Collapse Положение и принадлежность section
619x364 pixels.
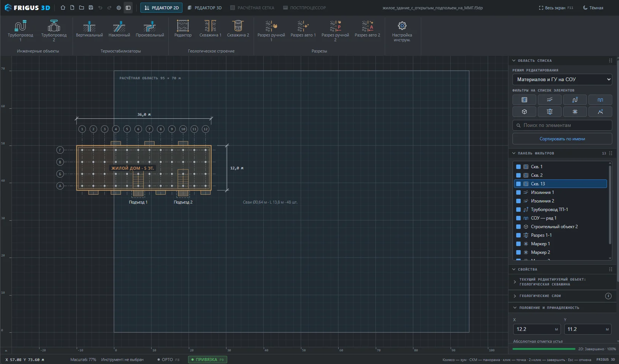(515, 308)
